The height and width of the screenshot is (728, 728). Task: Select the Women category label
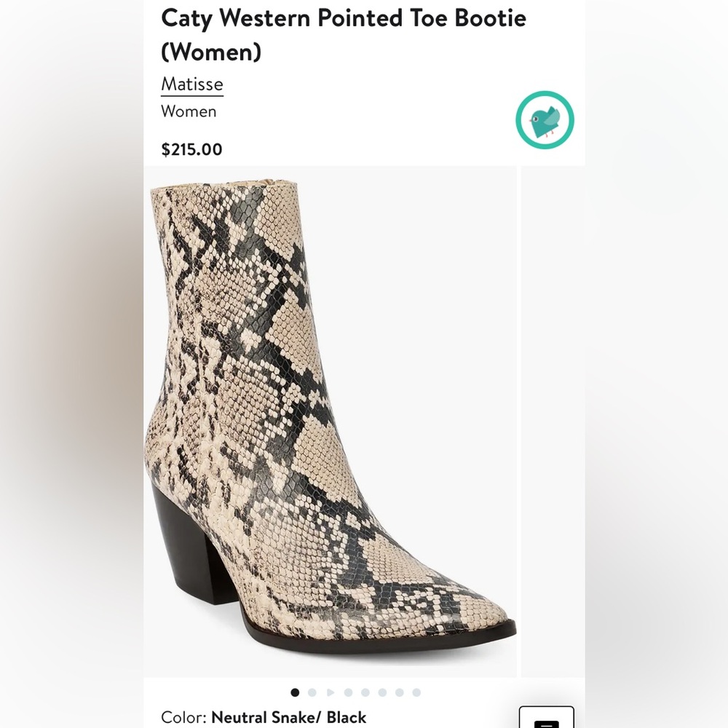point(189,111)
